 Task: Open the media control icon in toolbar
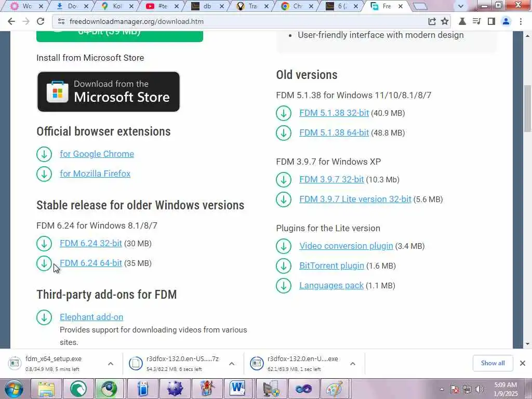476,21
